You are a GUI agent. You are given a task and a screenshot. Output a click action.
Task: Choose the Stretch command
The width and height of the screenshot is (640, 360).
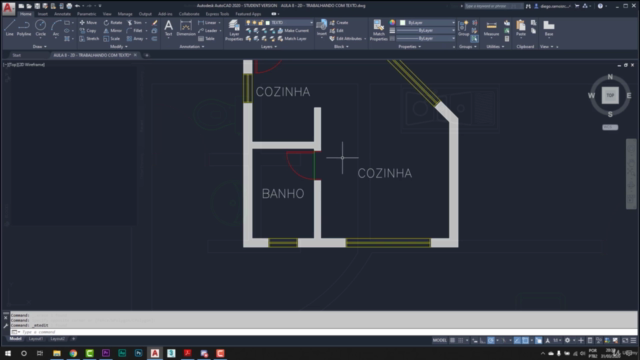tap(89, 39)
